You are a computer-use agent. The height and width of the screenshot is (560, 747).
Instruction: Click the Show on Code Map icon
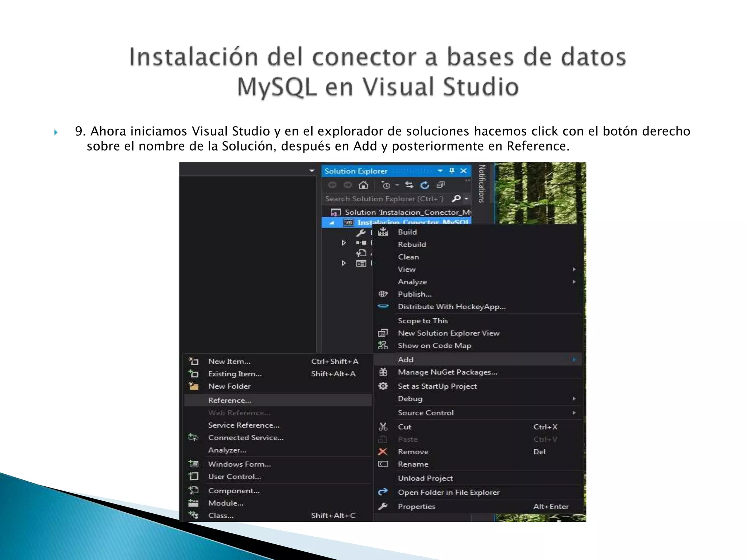point(383,345)
